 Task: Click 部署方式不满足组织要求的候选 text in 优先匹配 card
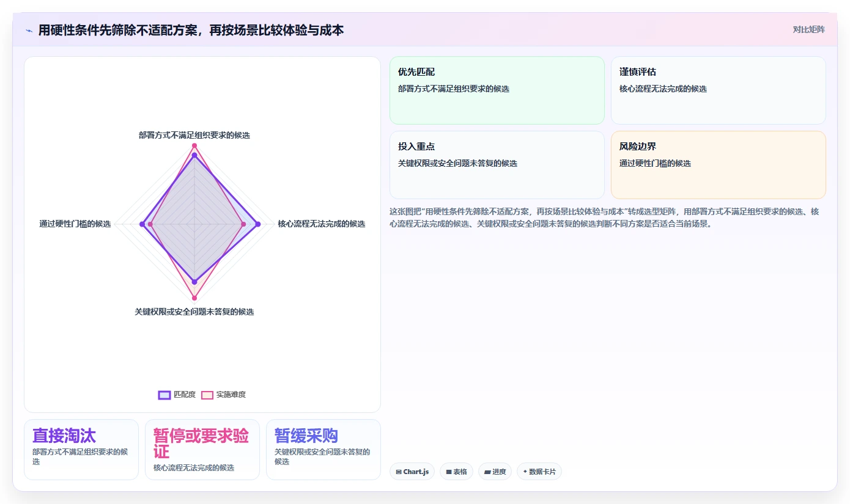(454, 89)
